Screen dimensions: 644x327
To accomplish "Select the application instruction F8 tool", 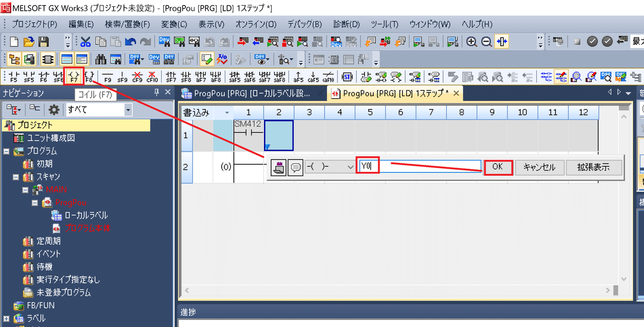I will [90, 76].
